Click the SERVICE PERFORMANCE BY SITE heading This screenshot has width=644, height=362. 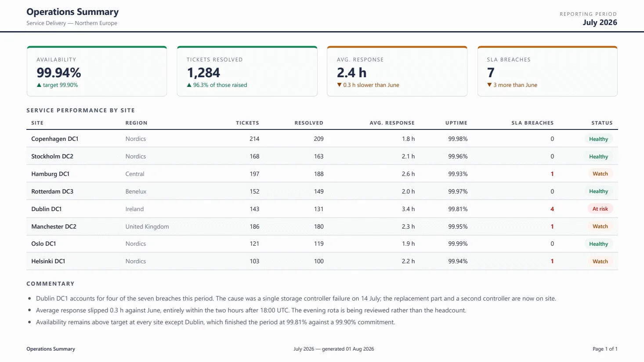point(80,111)
